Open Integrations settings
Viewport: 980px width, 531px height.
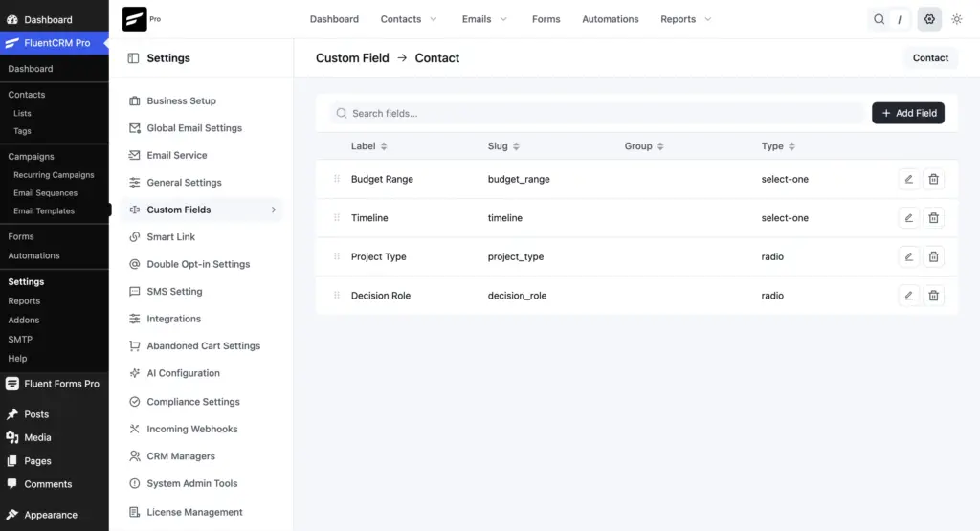174,319
